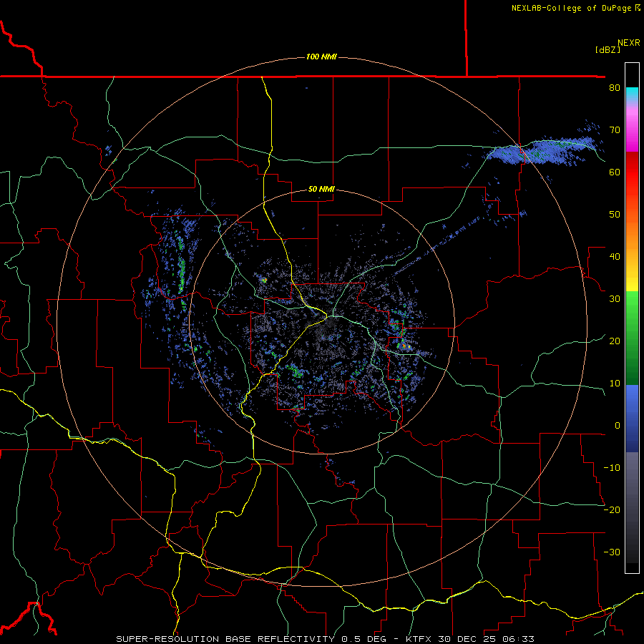Click the 10 value on dBZ scale
644x644 pixels.
(615, 384)
